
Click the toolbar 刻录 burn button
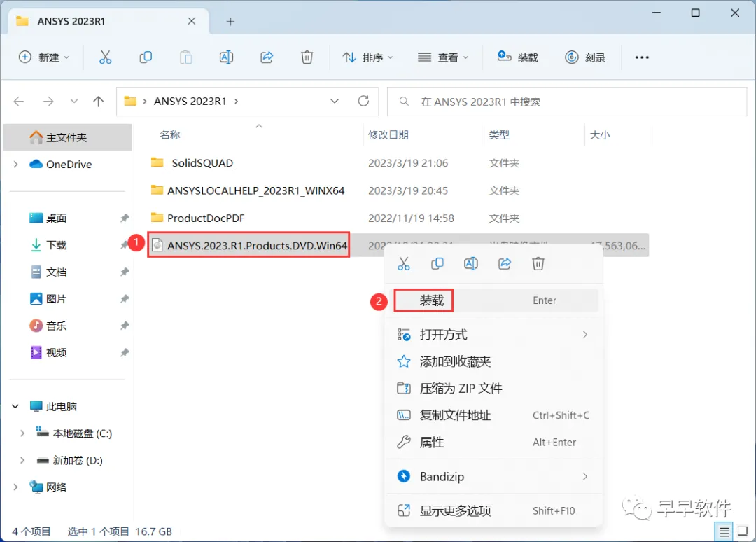tap(585, 57)
